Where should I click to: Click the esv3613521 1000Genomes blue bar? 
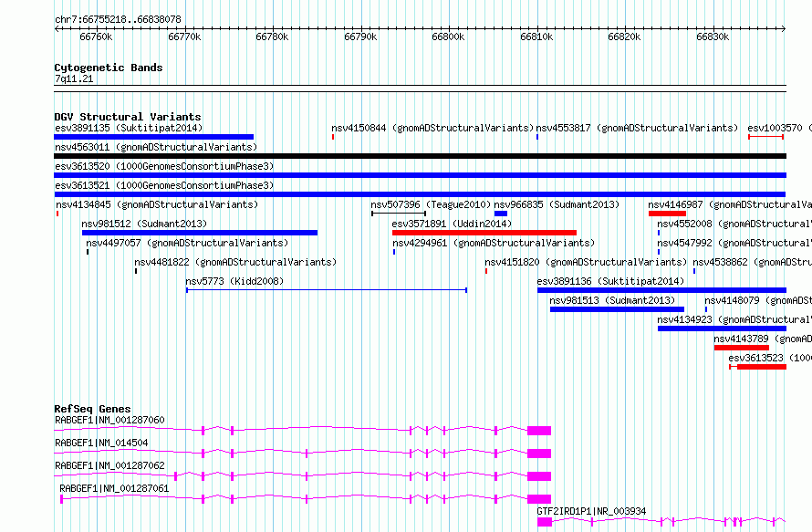coord(420,194)
